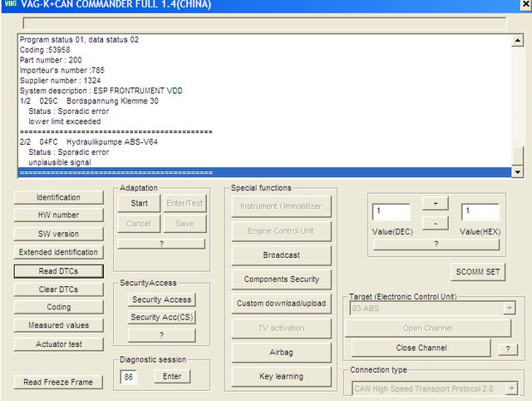Select the 'System description : ESP FRONTRUMENT VDD' line
The width and height of the screenshot is (532, 401).
[101, 91]
